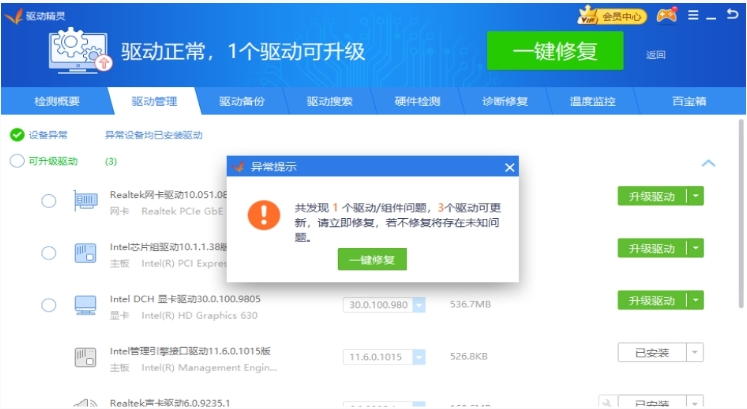Click the Intel DCH display card monitor icon
This screenshot has height=409, width=747.
[x=86, y=304]
